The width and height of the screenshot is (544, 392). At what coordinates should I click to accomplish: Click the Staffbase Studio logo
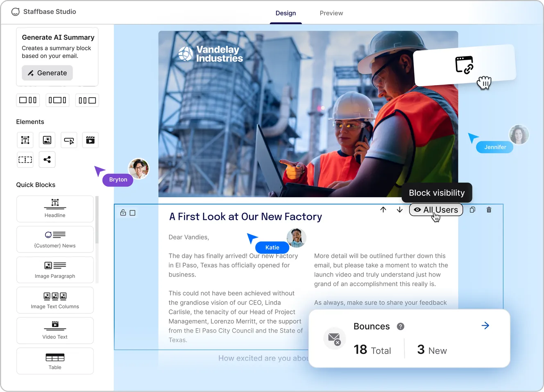[43, 12]
